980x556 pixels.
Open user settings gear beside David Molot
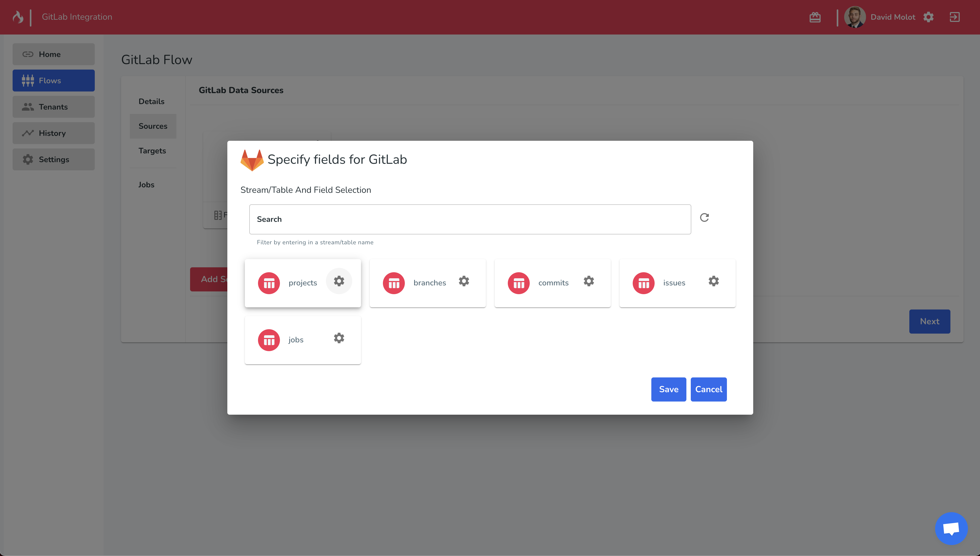(928, 17)
